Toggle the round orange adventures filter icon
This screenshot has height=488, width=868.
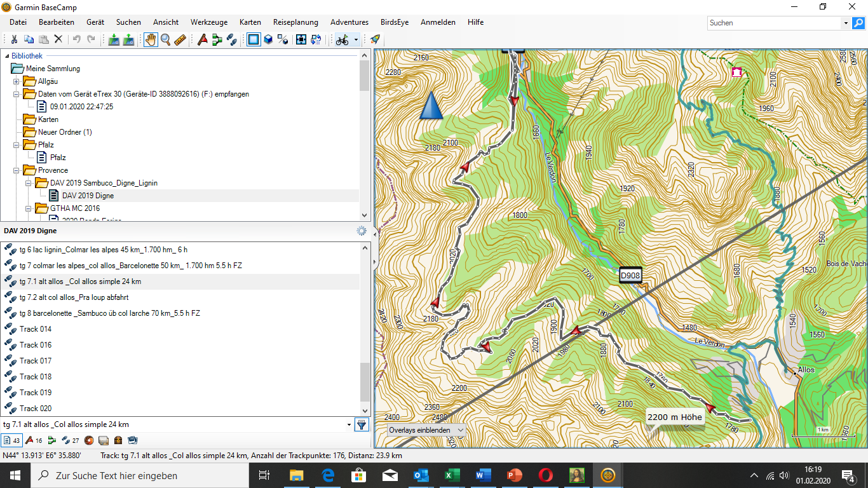click(x=89, y=440)
